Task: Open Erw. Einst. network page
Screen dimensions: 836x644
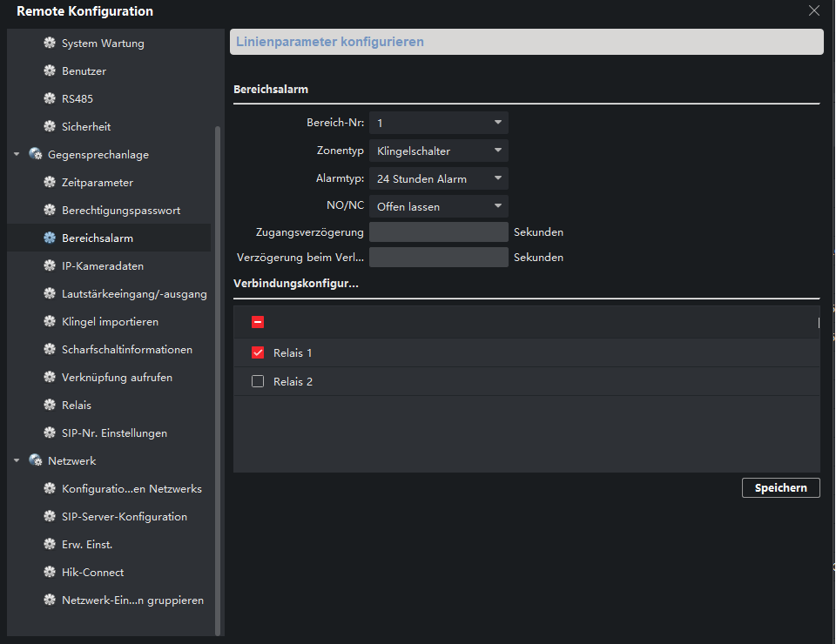Action: pos(87,545)
